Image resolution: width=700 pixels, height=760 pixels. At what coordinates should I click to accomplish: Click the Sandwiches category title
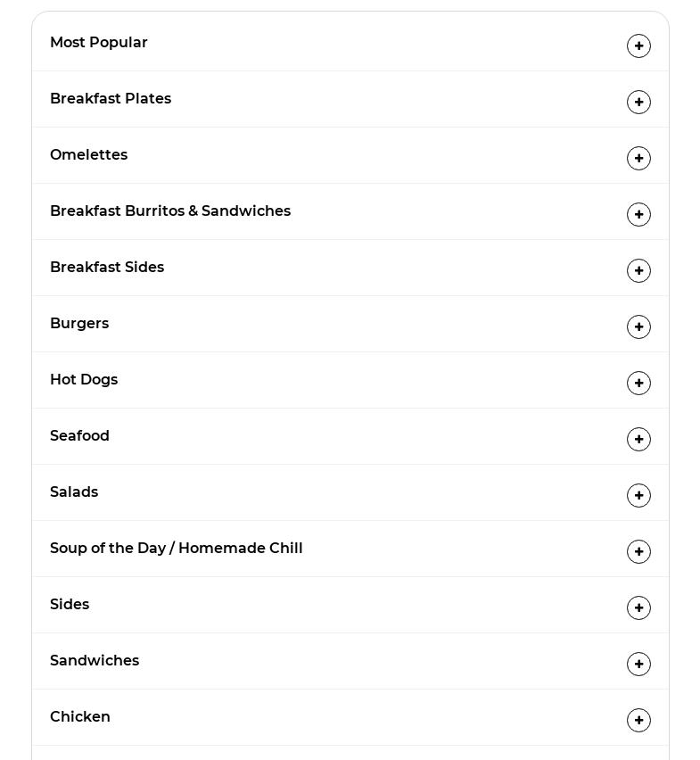pyautogui.click(x=95, y=660)
